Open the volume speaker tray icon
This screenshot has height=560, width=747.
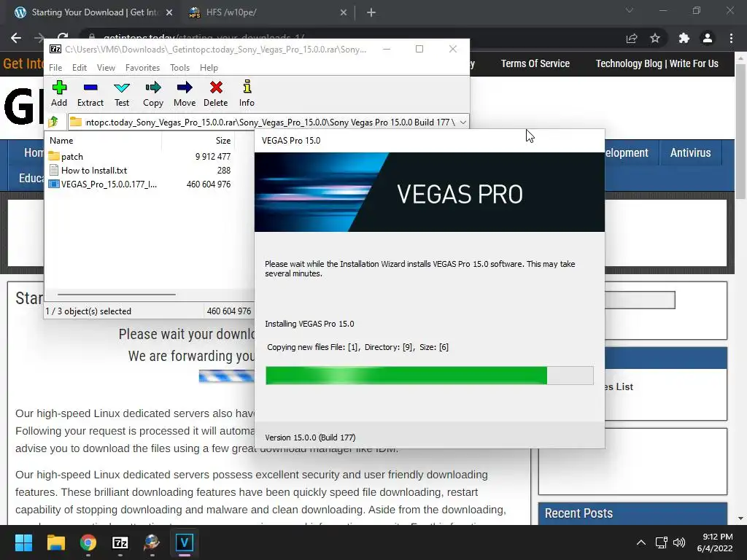(x=679, y=542)
